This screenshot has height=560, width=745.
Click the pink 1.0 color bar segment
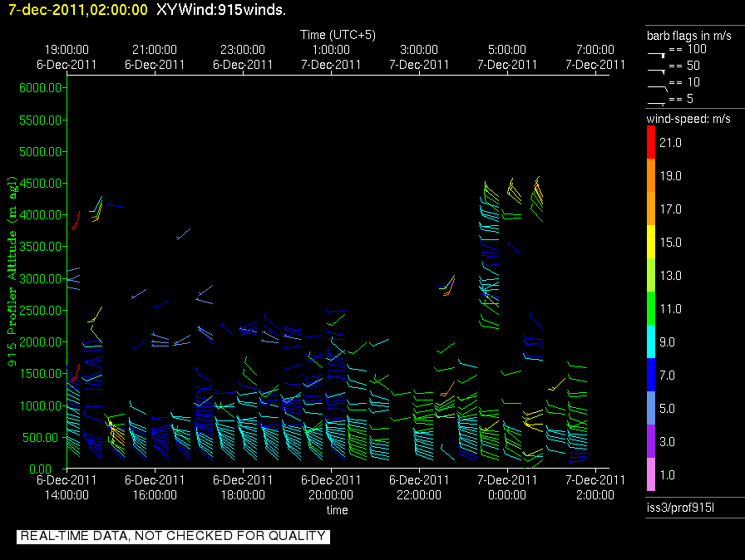[x=651, y=474]
